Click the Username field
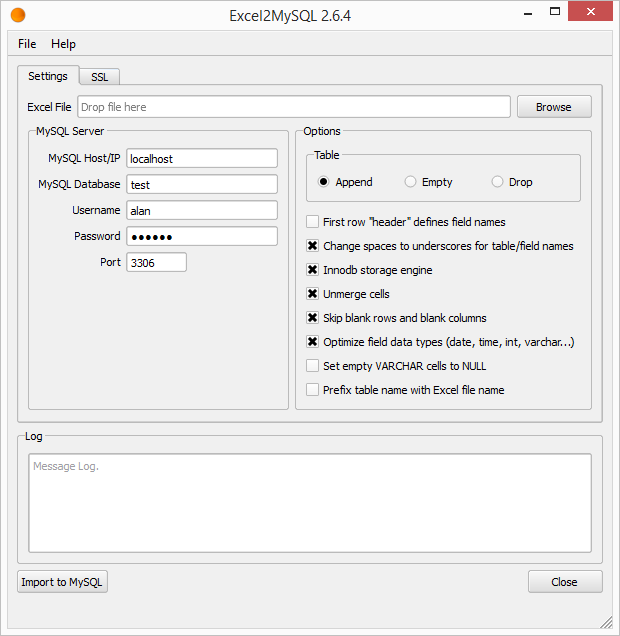Image resolution: width=620 pixels, height=636 pixels. click(x=202, y=211)
